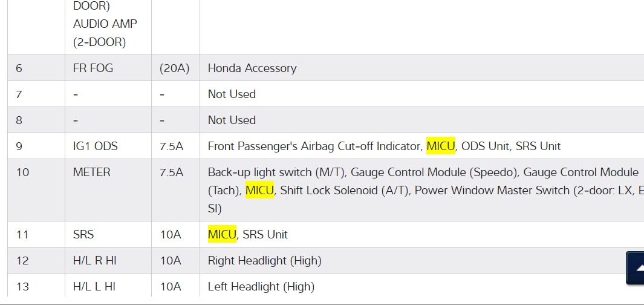Click Not Used text in row 8

232,120
